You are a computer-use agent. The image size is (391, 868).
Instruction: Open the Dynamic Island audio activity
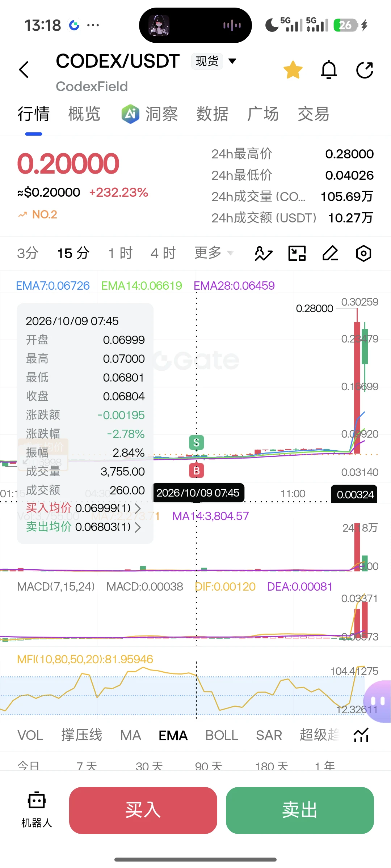pyautogui.click(x=195, y=25)
